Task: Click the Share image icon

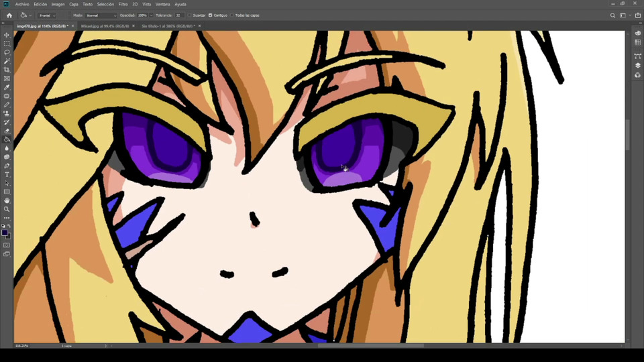Action: (x=638, y=15)
